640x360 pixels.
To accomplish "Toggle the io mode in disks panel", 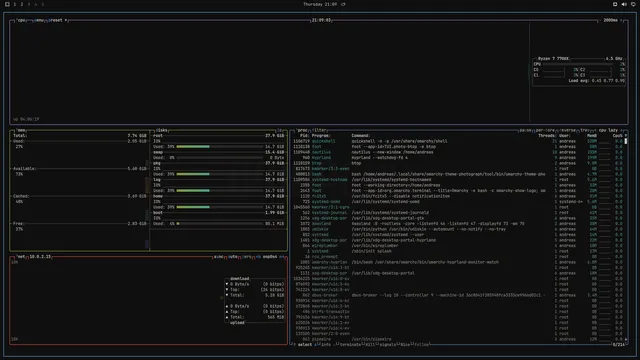I will pos(280,130).
